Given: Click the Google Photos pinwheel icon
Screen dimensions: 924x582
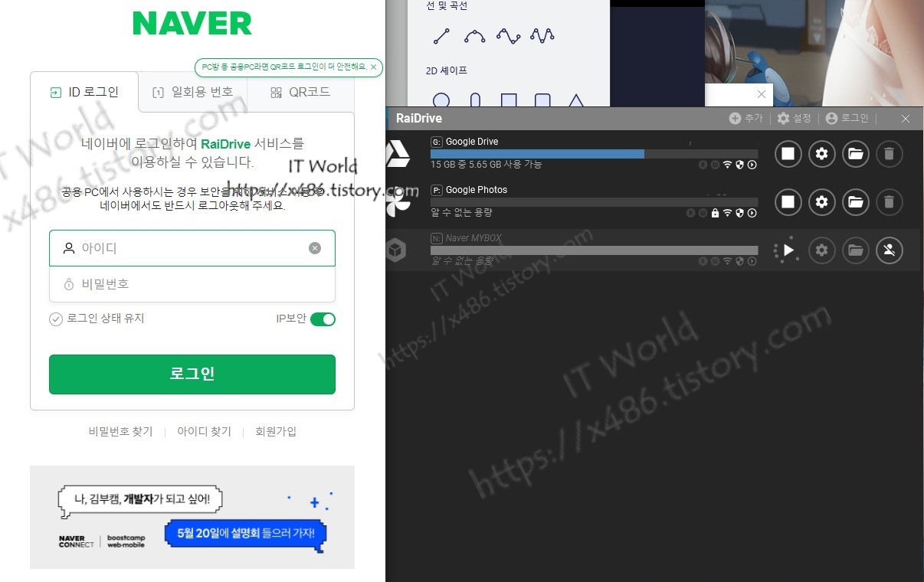Looking at the screenshot, I should (398, 202).
